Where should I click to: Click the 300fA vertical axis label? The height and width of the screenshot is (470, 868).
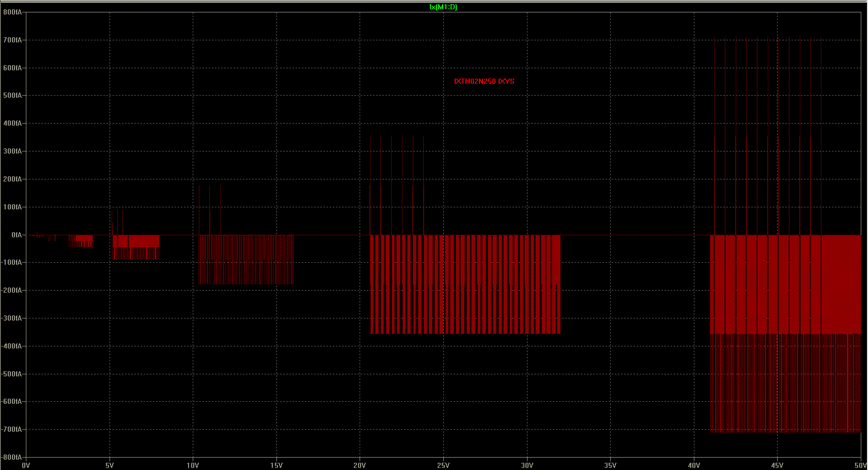pyautogui.click(x=12, y=151)
